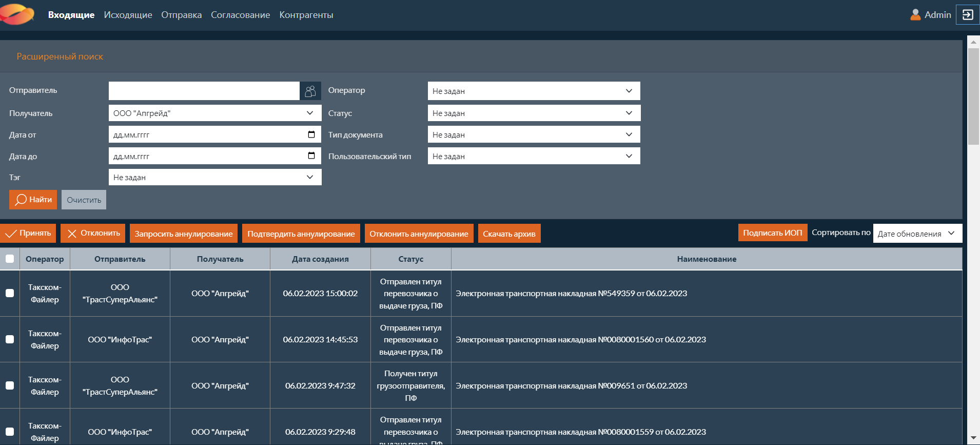Open the Тип документа dropdown
The image size is (980, 445).
tap(534, 134)
